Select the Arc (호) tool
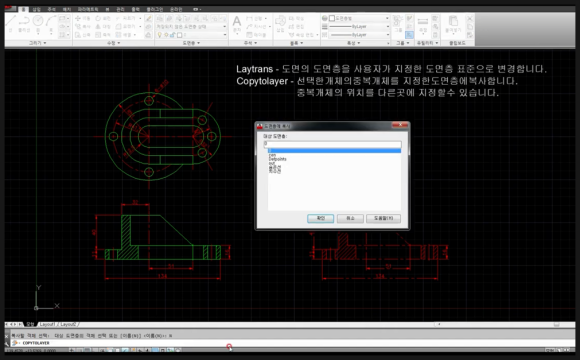 pos(51,23)
